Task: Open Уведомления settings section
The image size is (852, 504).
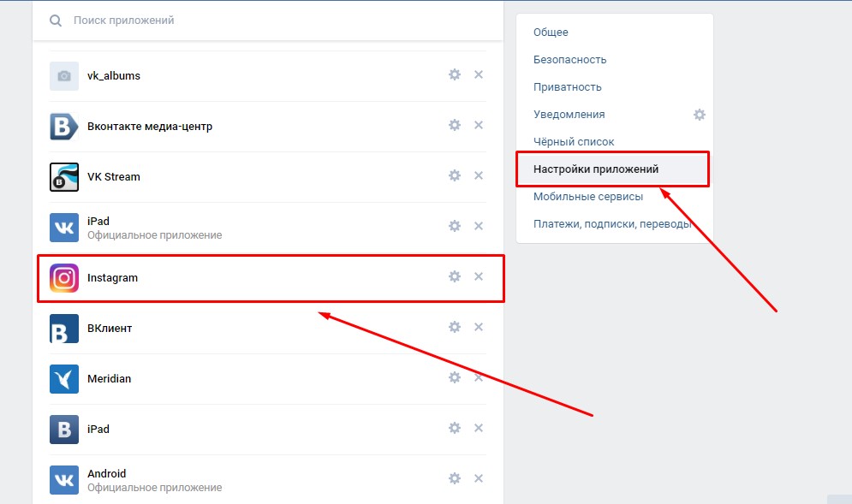Action: click(x=569, y=115)
